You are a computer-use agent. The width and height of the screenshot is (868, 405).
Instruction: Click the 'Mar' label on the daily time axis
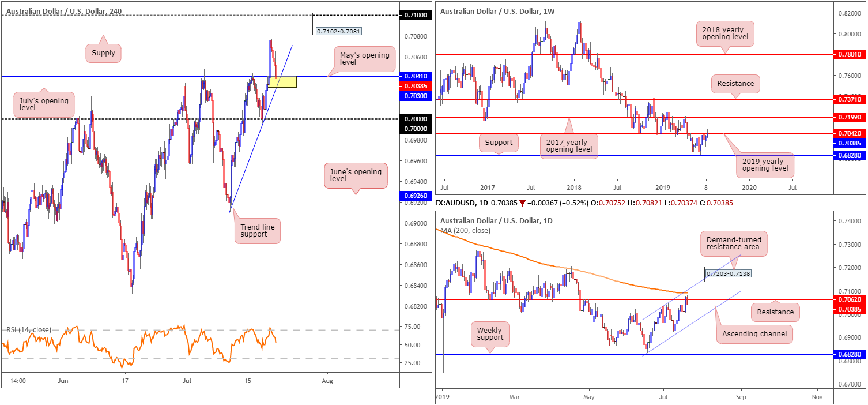pos(515,397)
